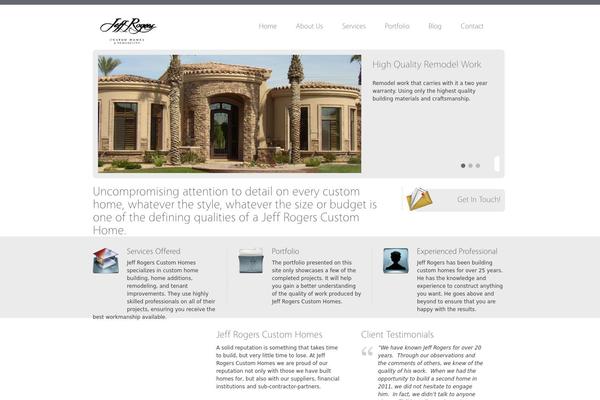Viewport: 600px width, 400px height.
Task: Click the Services Offered stacked icon
Action: click(106, 260)
